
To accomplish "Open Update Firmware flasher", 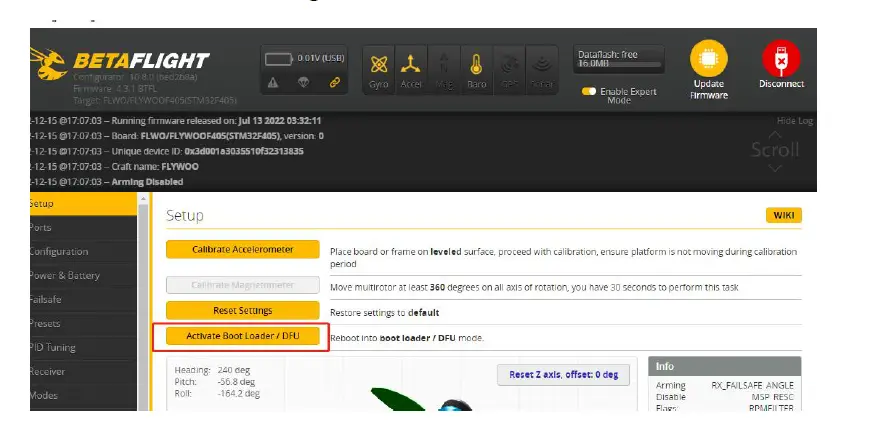I will tap(709, 70).
